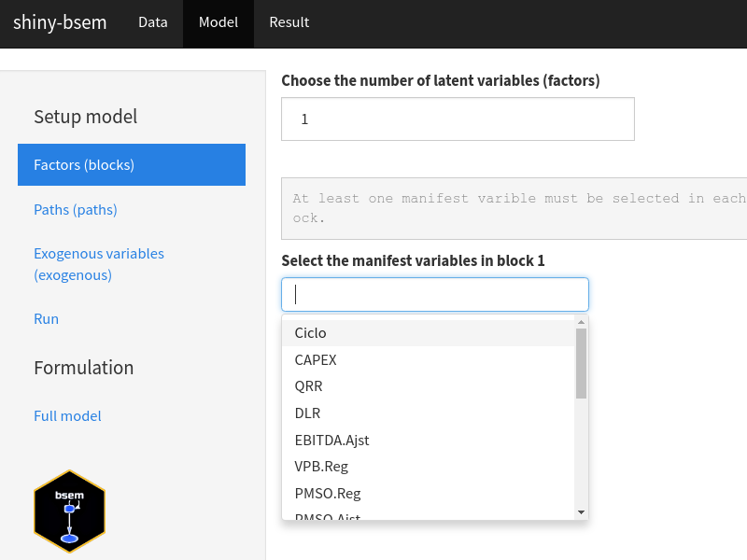The width and height of the screenshot is (747, 560).
Task: Open the Data tab
Action: tap(153, 22)
